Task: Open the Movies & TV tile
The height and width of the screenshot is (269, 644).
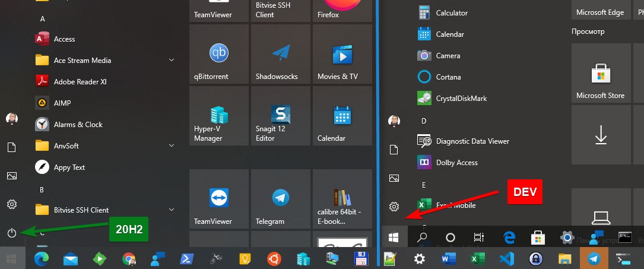Action: [342, 53]
